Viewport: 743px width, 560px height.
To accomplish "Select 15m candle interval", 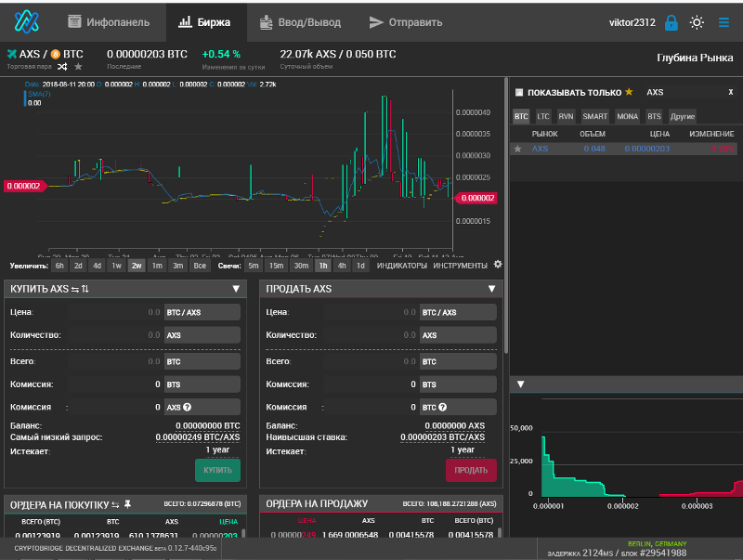I will coord(276,266).
